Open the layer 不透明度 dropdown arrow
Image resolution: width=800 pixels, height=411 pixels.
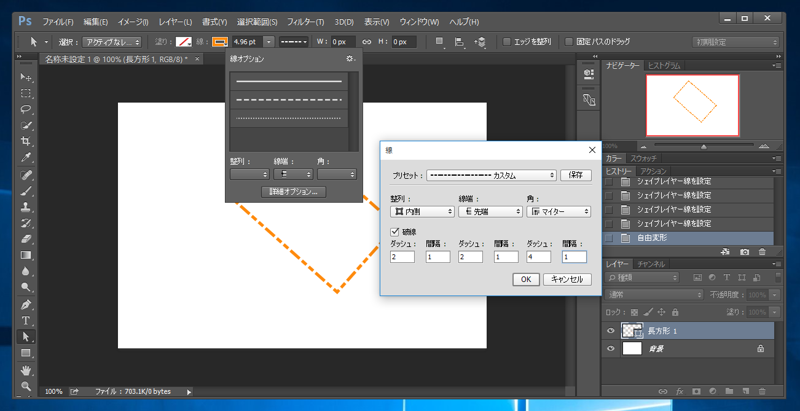coord(776,295)
